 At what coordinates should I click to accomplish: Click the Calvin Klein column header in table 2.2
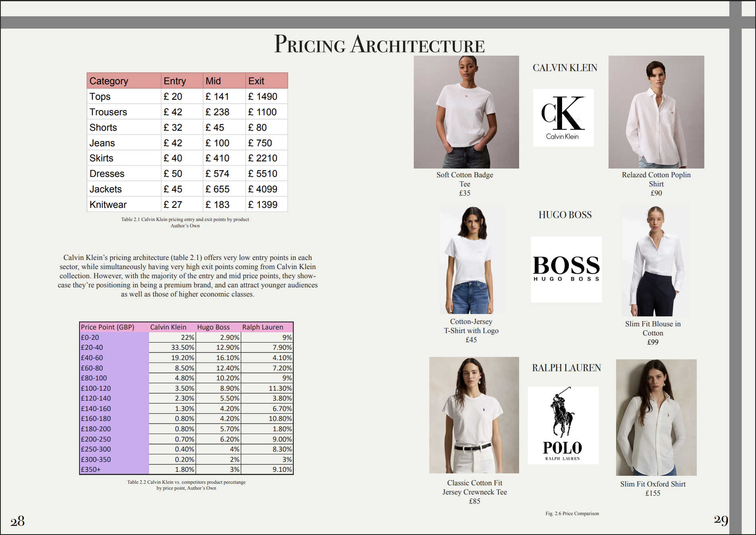168,327
